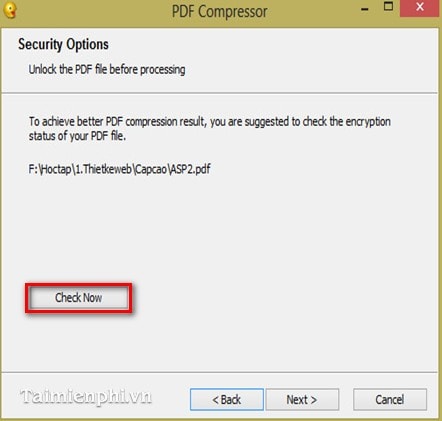Image resolution: width=442 pixels, height=421 pixels.
Task: Click the Check Now button
Action: tap(79, 298)
